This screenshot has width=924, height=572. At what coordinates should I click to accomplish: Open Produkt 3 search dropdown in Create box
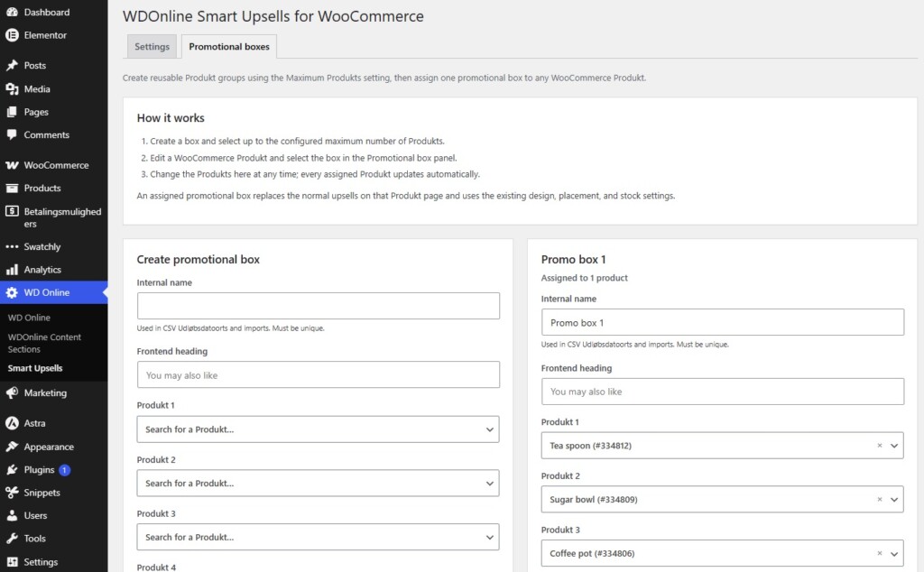pos(319,537)
